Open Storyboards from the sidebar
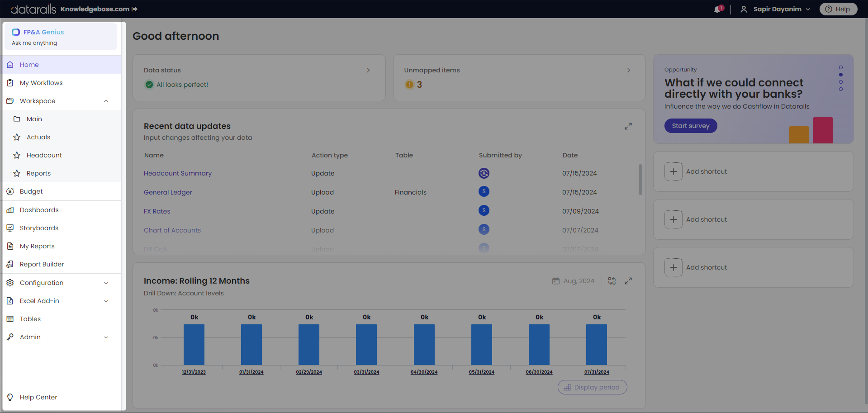This screenshot has width=868, height=413. (38, 228)
